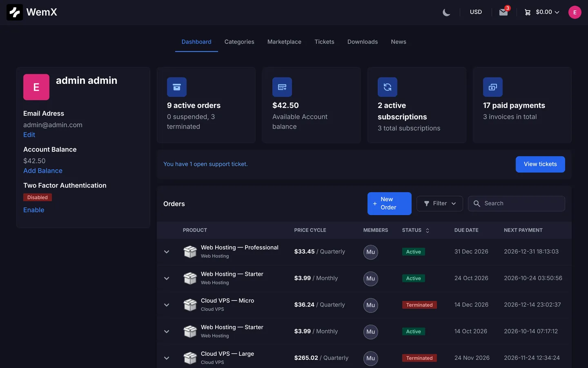Click the WemX logo icon
588x368 pixels.
point(15,12)
